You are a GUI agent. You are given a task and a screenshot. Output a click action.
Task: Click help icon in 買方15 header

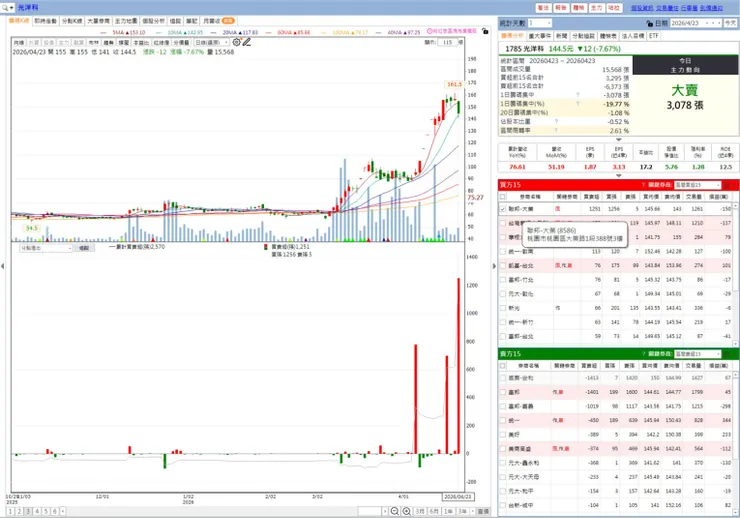click(643, 185)
